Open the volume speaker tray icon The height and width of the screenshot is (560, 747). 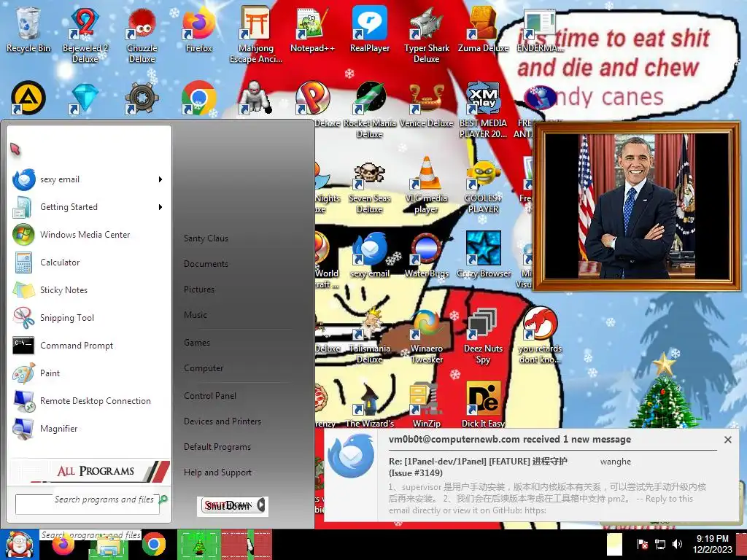676,544
